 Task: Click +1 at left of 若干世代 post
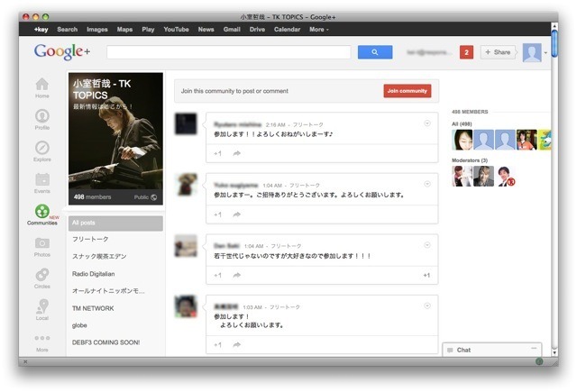[x=217, y=275]
